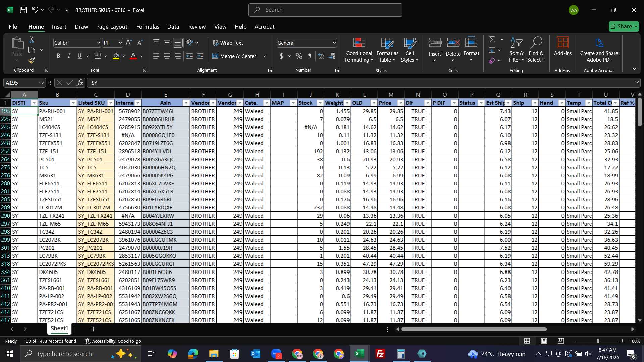This screenshot has height=362, width=644.
Task: Click the Orientation angled text icon
Action: click(190, 43)
